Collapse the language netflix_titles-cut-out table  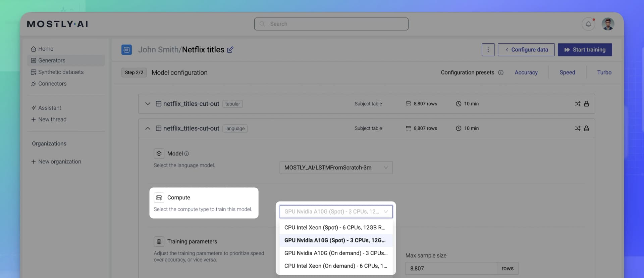(148, 128)
